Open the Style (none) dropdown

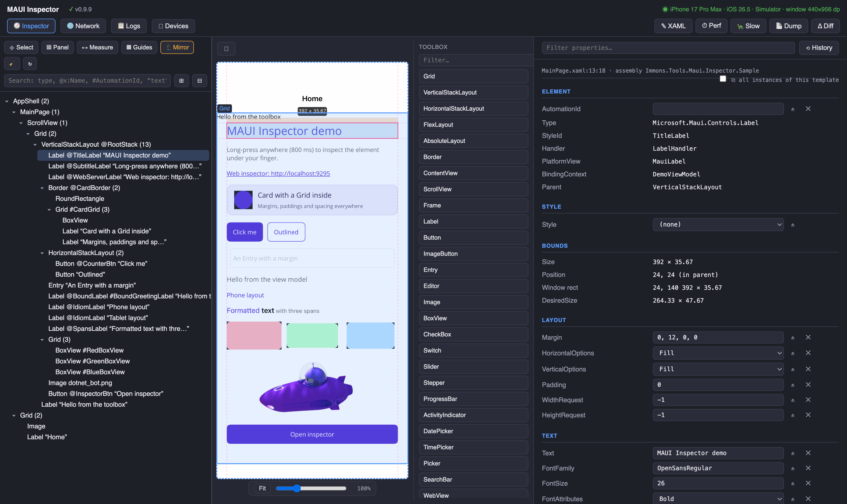[718, 225]
